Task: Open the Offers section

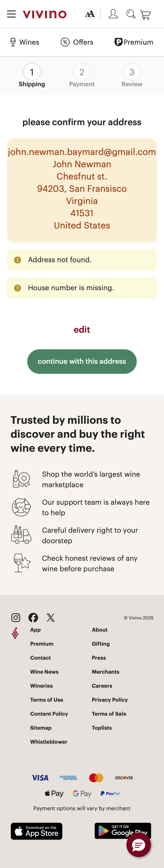Action: 77,42
